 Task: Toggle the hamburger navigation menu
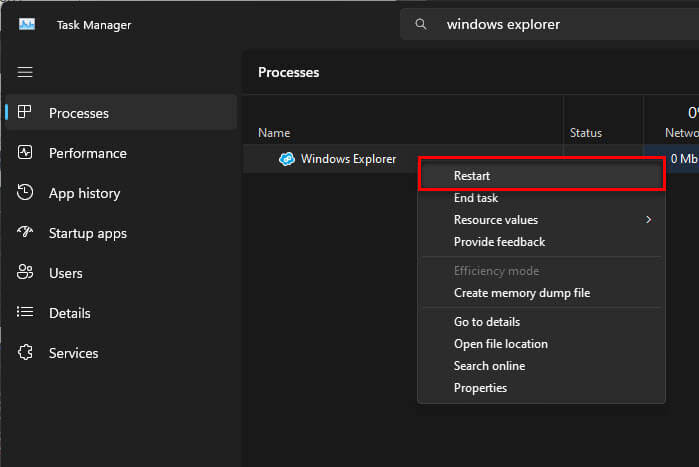coord(25,72)
